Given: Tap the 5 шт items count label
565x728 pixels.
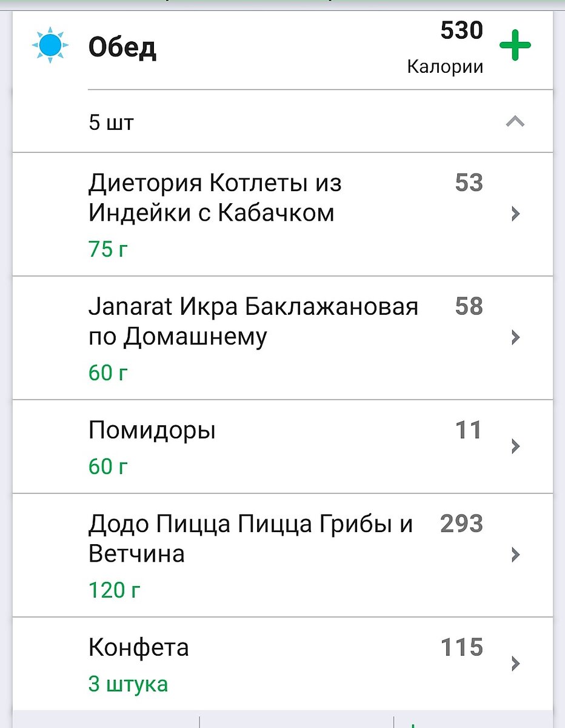Looking at the screenshot, I should [111, 122].
